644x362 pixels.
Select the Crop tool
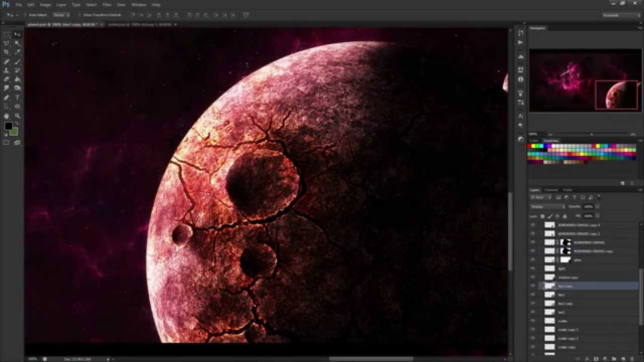pyautogui.click(x=7, y=52)
